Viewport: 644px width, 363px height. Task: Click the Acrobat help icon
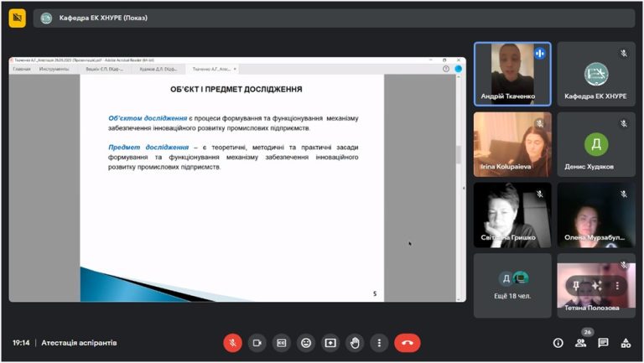(x=446, y=69)
